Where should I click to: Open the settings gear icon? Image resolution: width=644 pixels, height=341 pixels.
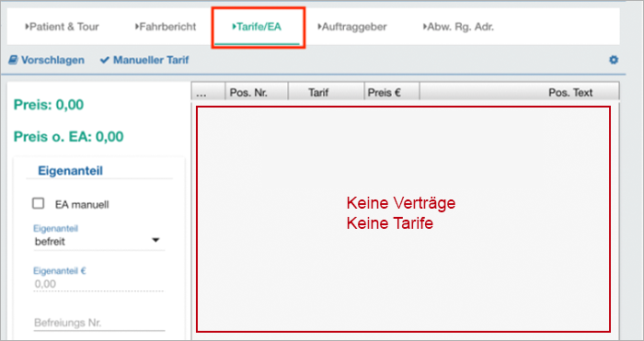(614, 60)
